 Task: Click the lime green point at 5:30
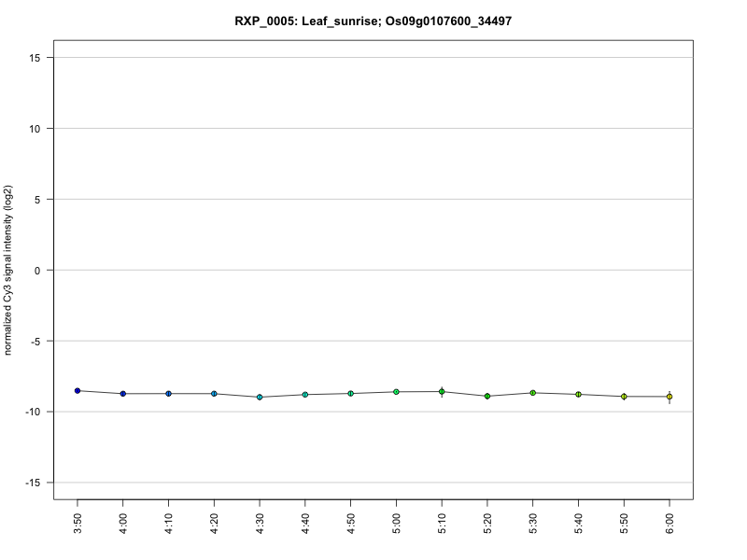pyautogui.click(x=533, y=393)
